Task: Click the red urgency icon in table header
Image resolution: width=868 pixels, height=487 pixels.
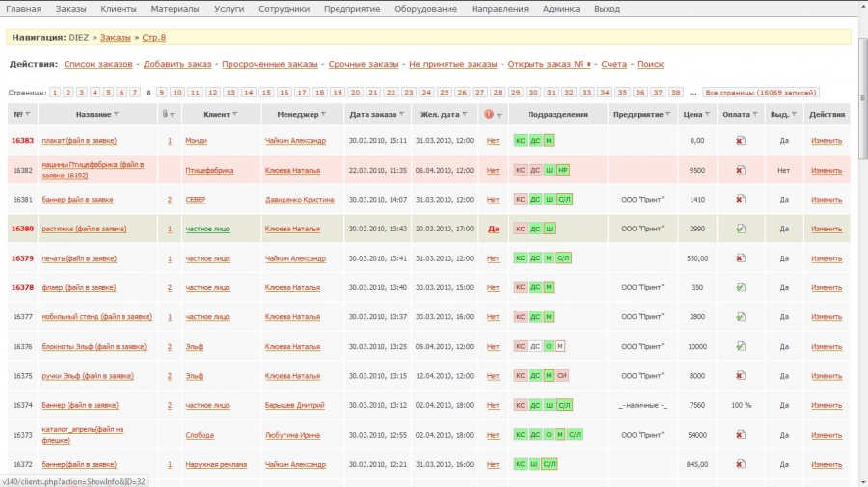Action: (x=489, y=114)
